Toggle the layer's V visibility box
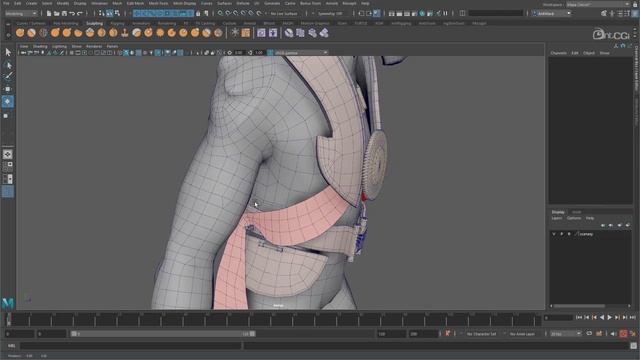The width and height of the screenshot is (640, 360). point(554,234)
